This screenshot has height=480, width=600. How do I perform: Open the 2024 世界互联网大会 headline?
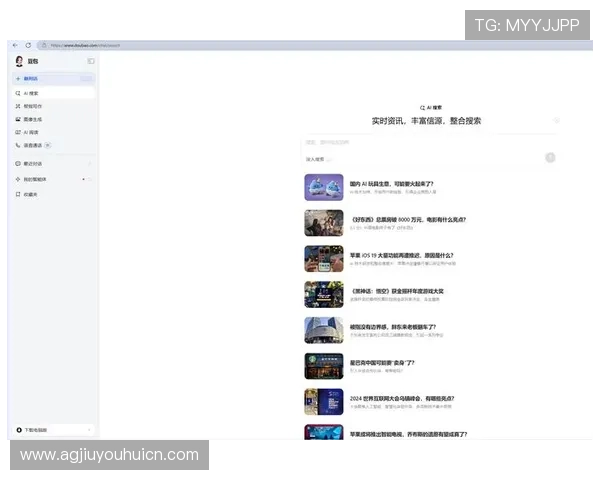tap(402, 398)
